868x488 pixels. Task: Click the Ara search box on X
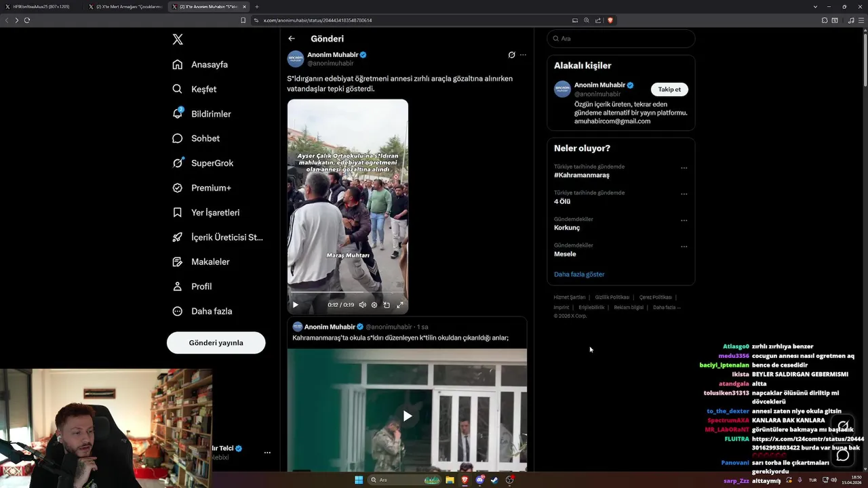point(620,39)
